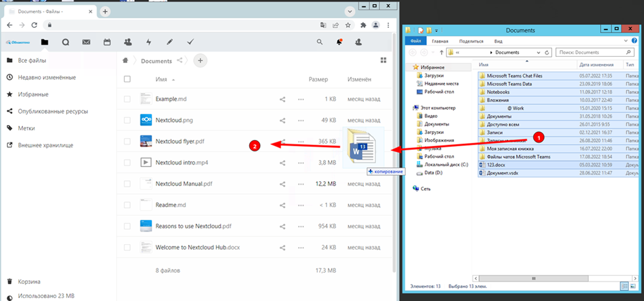Open Недавно изменённые in the sidebar
Screen dimensions: 644x301
click(47, 78)
